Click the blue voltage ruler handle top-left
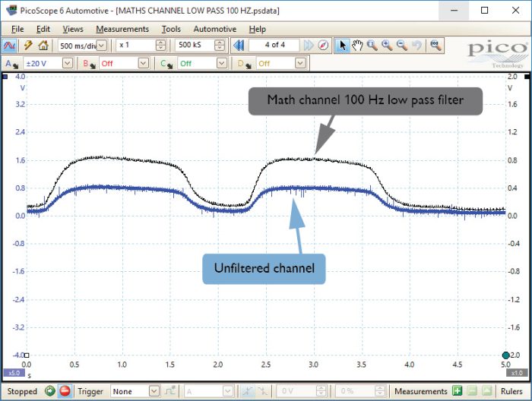The image size is (532, 401). click(5, 77)
